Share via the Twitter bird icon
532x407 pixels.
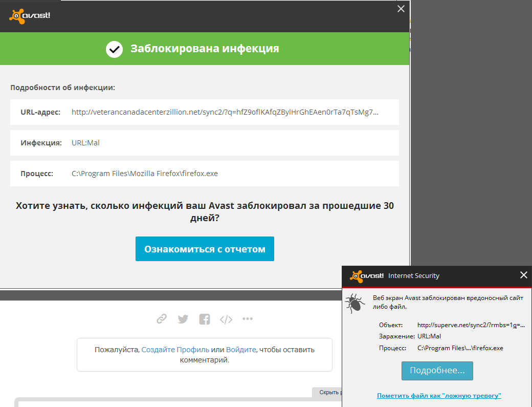pyautogui.click(x=183, y=319)
